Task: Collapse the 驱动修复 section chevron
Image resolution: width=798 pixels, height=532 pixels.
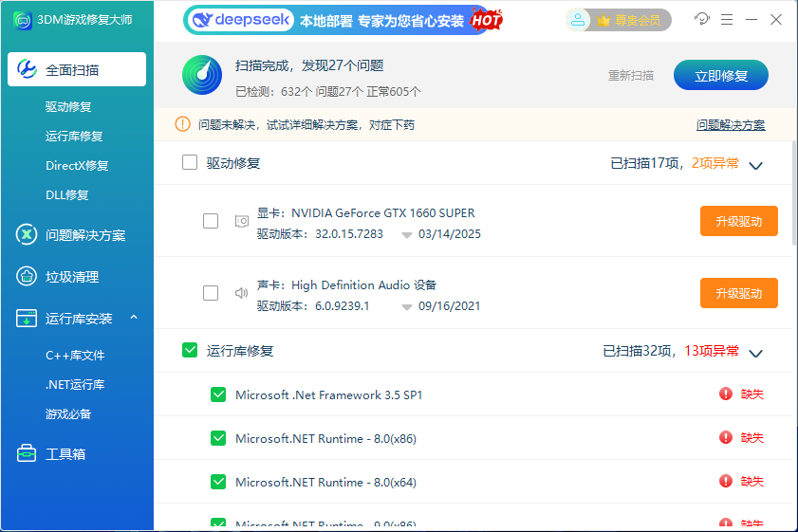Action: click(x=755, y=165)
